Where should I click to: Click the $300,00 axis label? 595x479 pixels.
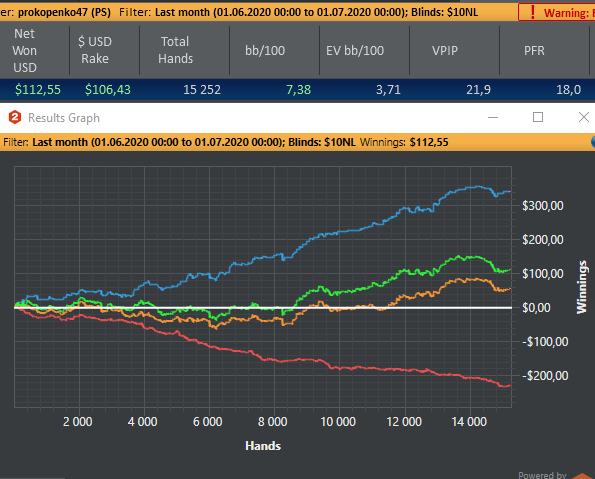click(543, 206)
